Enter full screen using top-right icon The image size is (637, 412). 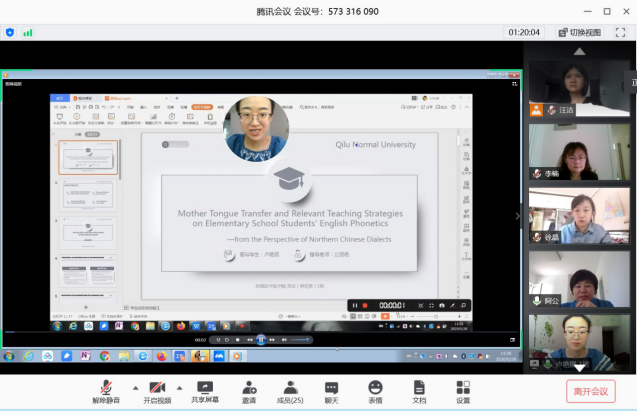[x=620, y=32]
